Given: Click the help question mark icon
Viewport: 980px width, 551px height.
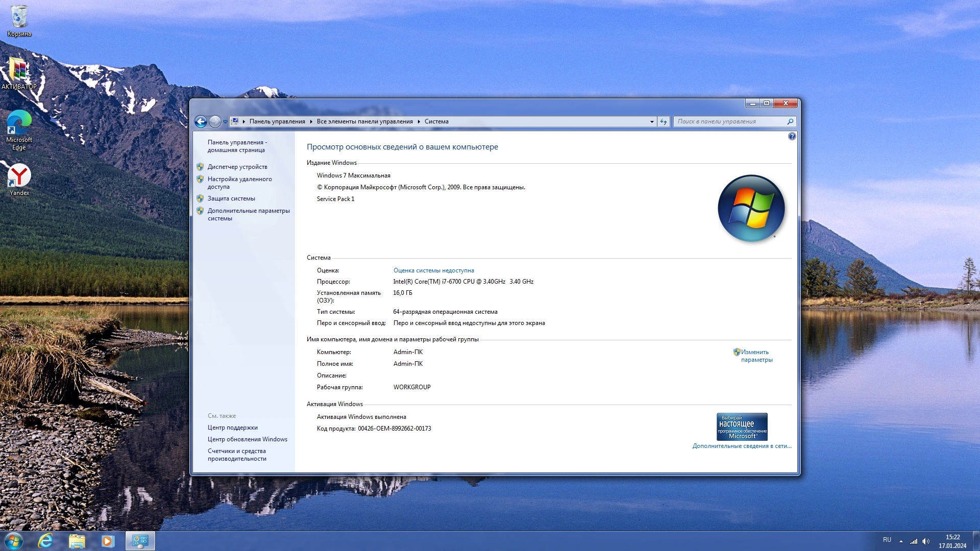Looking at the screenshot, I should (x=792, y=136).
